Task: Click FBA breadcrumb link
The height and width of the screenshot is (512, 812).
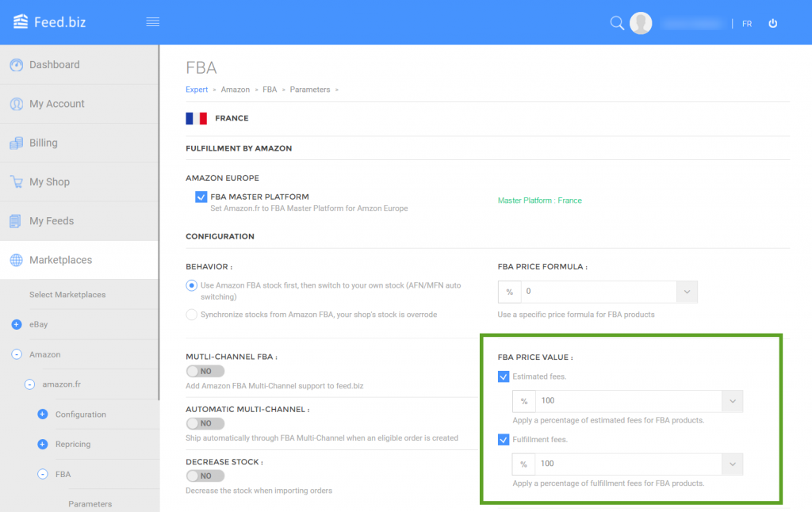Action: [x=270, y=90]
